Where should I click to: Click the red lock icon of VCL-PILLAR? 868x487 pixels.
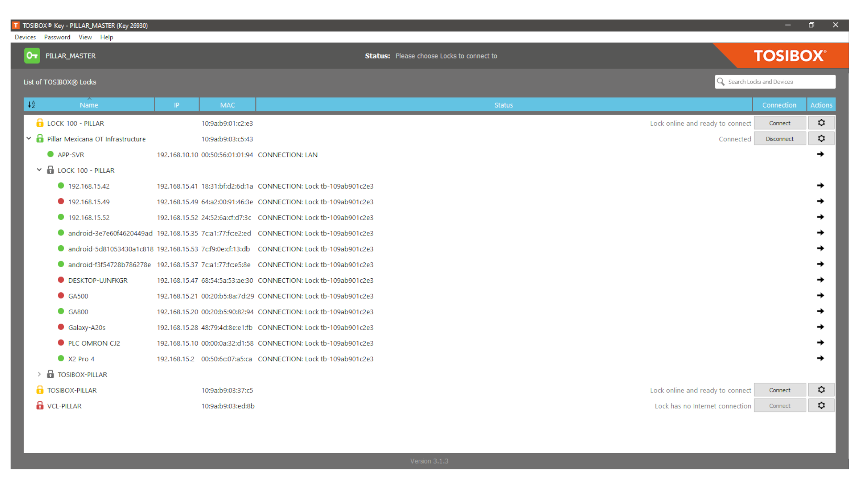pyautogui.click(x=40, y=406)
